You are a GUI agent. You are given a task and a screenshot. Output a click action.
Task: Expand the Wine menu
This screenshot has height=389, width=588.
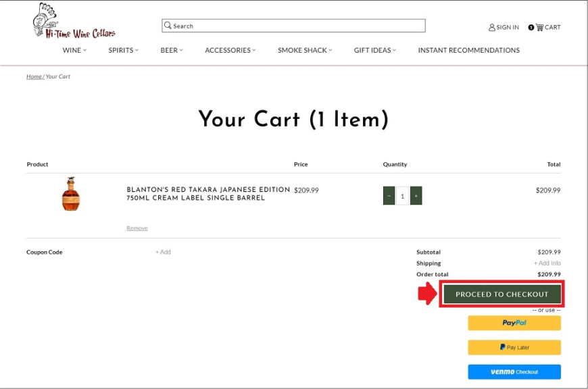[x=74, y=50]
